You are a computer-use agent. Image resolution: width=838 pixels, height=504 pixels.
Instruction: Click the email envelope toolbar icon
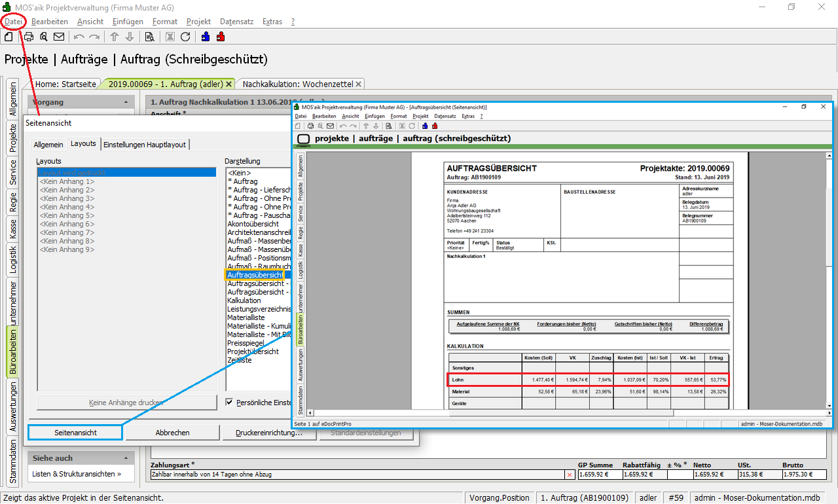59,37
